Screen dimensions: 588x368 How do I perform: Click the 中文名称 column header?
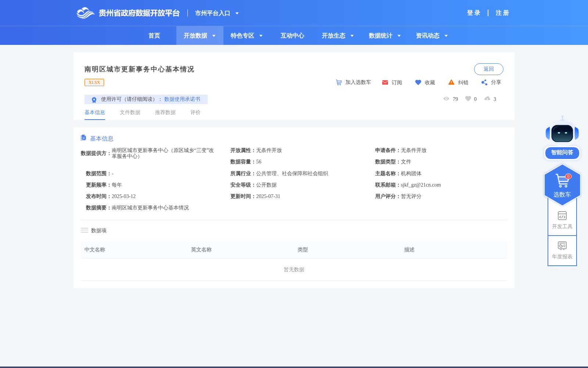click(95, 250)
